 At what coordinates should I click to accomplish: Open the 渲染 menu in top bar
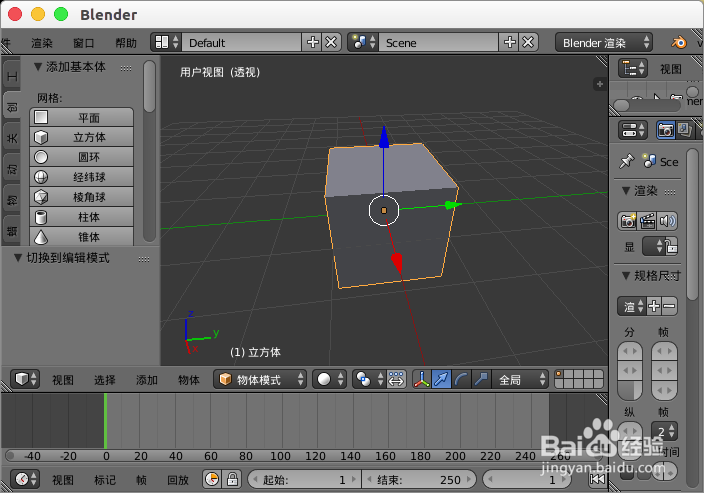click(x=42, y=43)
